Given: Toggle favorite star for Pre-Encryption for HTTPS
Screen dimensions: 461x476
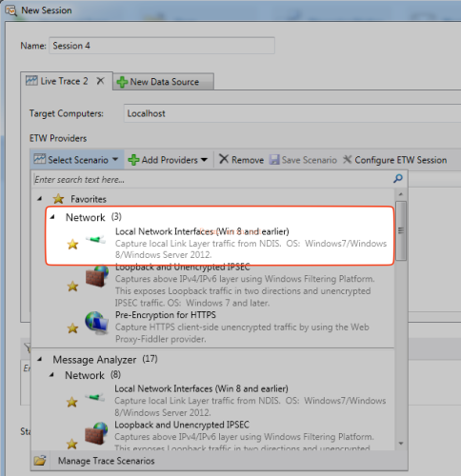Looking at the screenshot, I should click(72, 328).
